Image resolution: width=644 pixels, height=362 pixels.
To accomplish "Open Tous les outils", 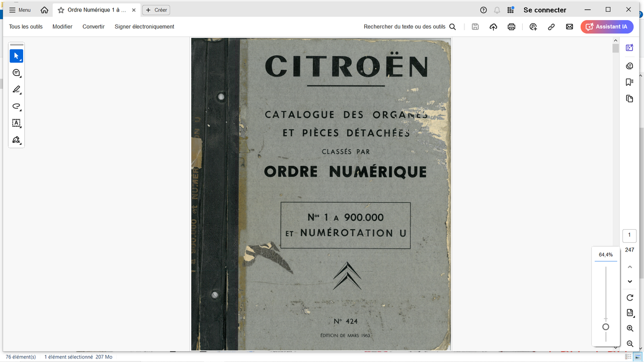I will [26, 27].
